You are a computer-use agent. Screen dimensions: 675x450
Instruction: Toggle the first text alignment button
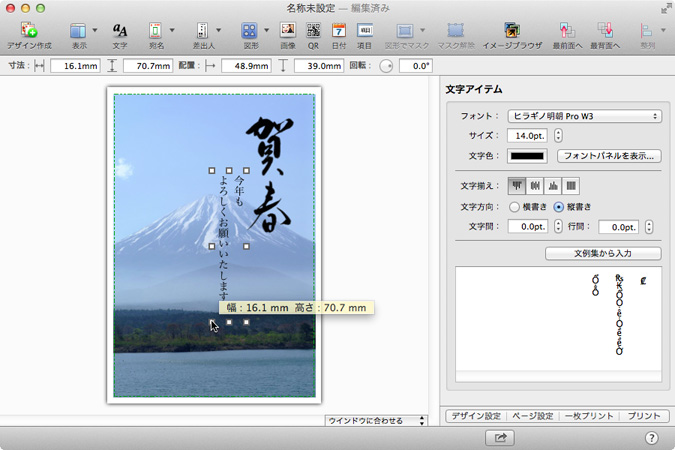(517, 186)
